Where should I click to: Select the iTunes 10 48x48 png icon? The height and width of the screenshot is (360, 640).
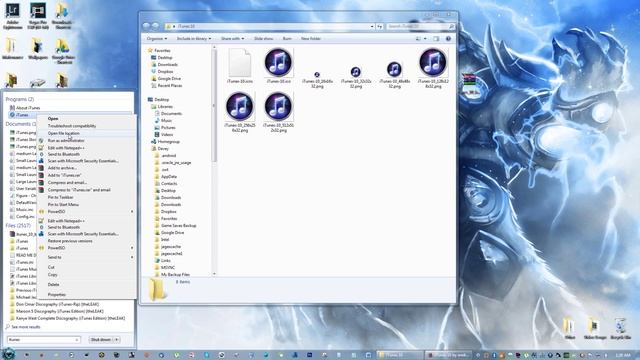click(394, 69)
